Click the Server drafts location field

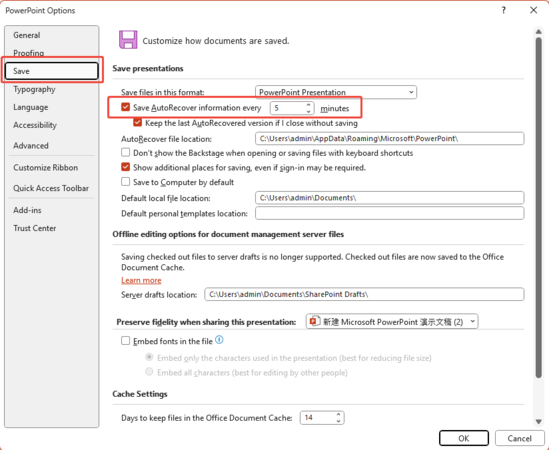pyautogui.click(x=364, y=294)
